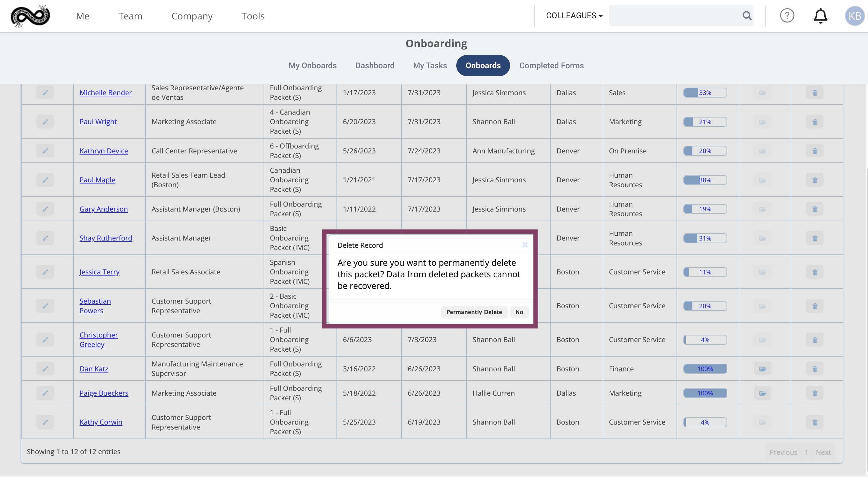Click Michelle Bender's 33% progress bar

[x=705, y=92]
